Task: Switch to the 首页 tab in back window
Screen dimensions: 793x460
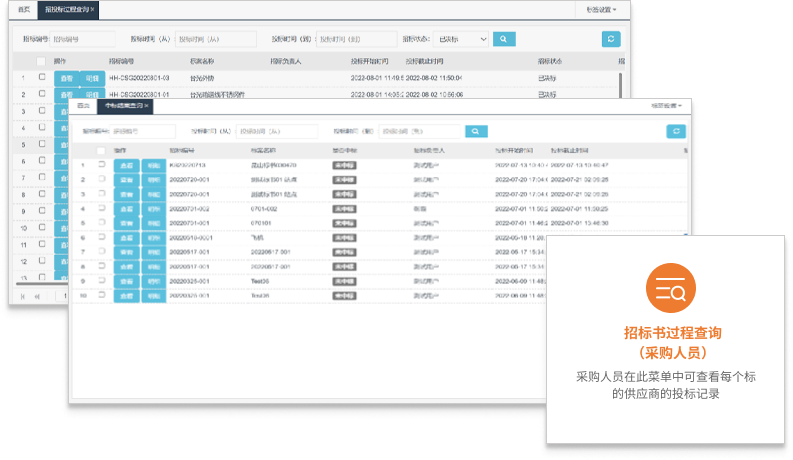Action: (x=24, y=10)
